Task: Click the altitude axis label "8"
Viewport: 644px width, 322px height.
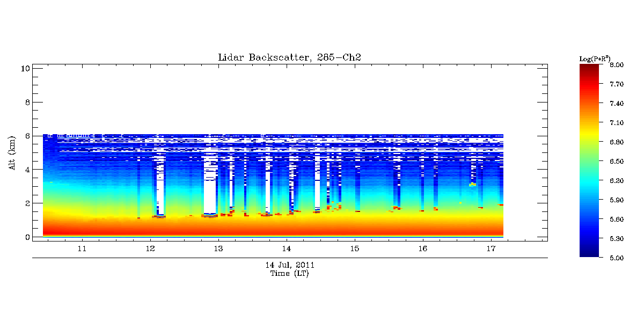Action: coord(26,102)
